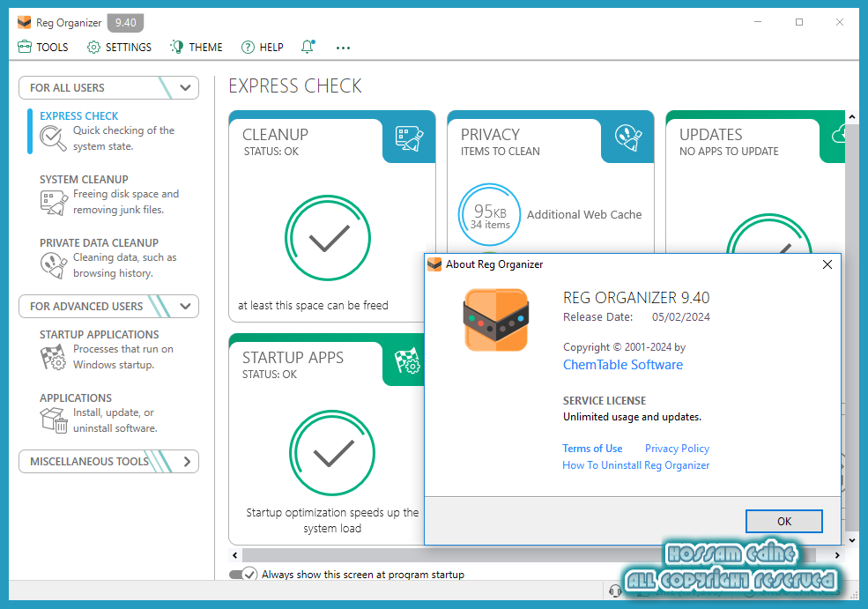Click the Cleanup card broom icon
This screenshot has height=609, width=868.
tap(409, 138)
